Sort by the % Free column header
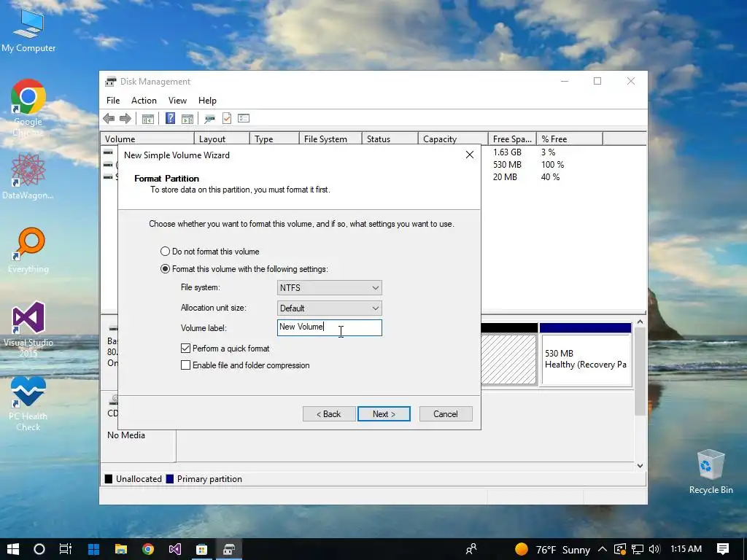Image resolution: width=747 pixels, height=560 pixels. [570, 139]
